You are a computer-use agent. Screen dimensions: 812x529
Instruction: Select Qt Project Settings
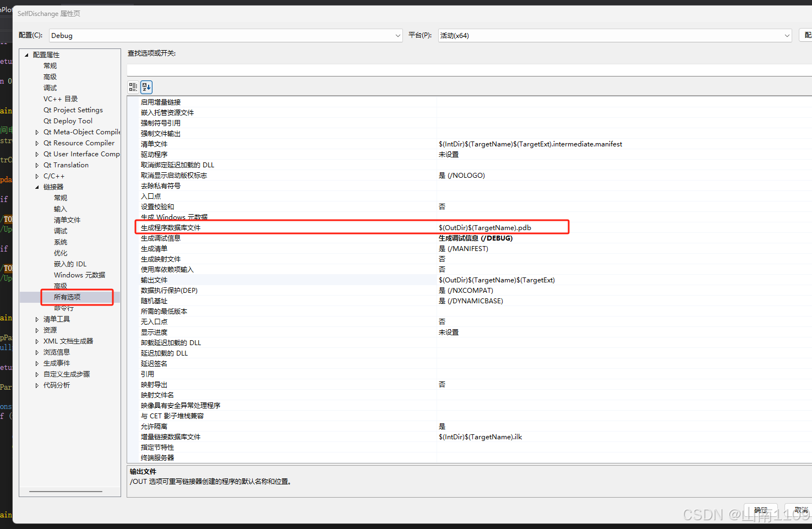click(x=73, y=110)
